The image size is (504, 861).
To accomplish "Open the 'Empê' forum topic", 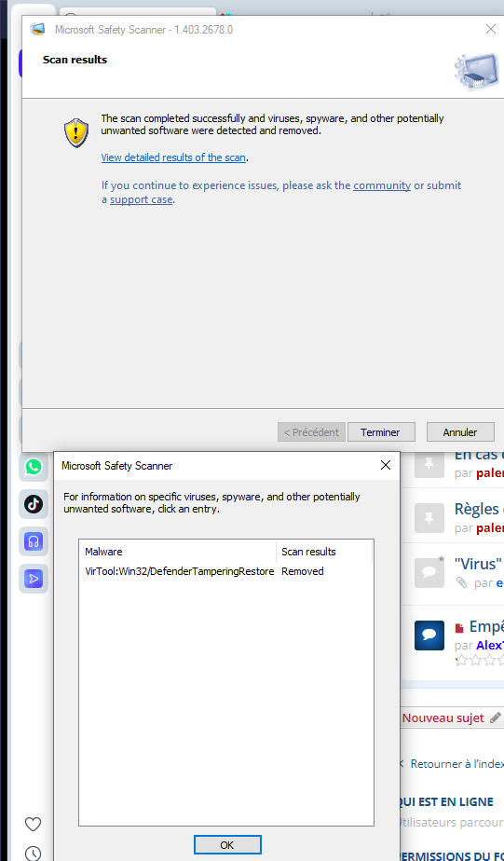I will (486, 626).
